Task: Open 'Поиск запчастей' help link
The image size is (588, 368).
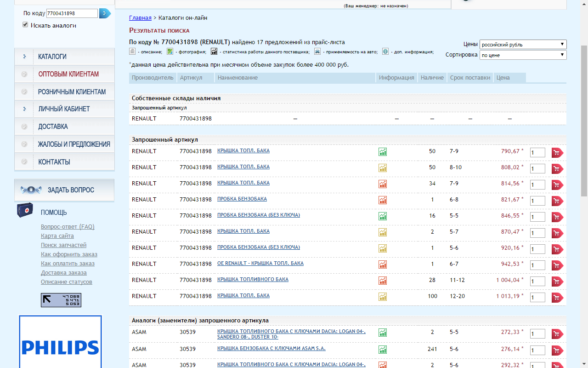Action: tap(63, 245)
